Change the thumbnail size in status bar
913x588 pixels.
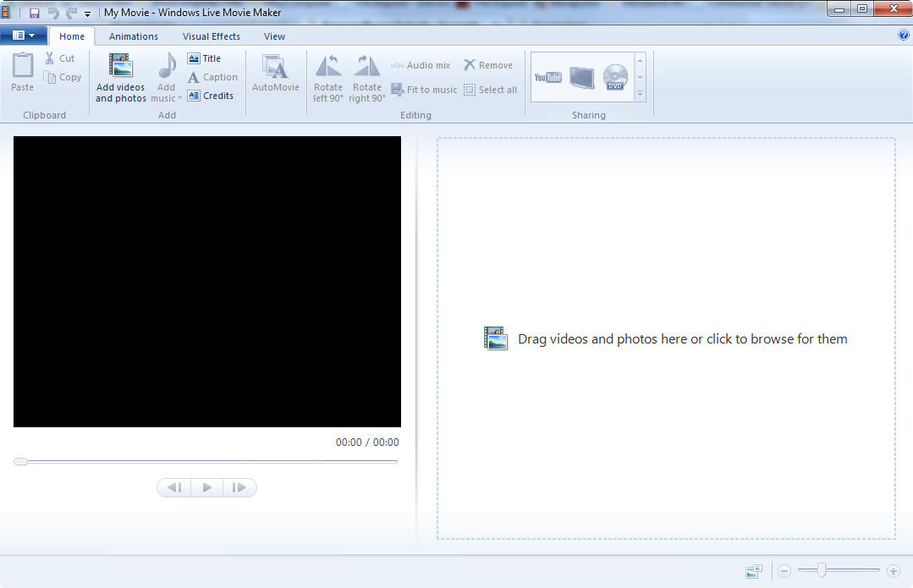[x=754, y=572]
